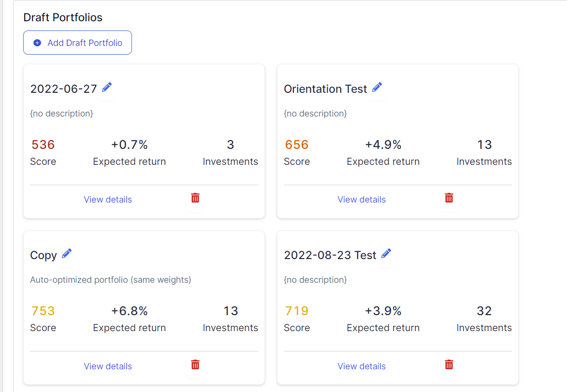Click the +4.9% expected return figure
Viewport: 567px width, 392px height.
pyautogui.click(x=383, y=145)
